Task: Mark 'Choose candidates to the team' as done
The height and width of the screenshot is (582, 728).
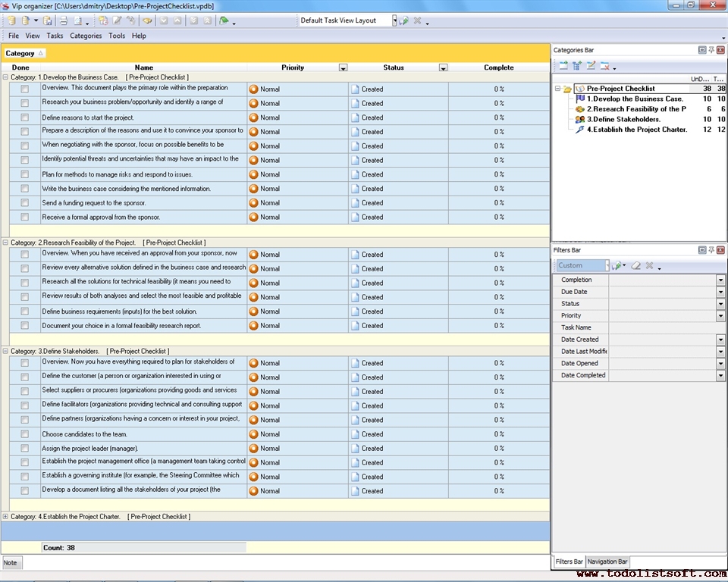Action: pos(24,434)
